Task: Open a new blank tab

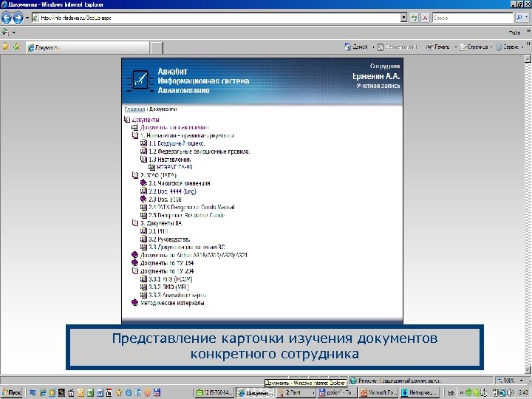Action: point(157,48)
